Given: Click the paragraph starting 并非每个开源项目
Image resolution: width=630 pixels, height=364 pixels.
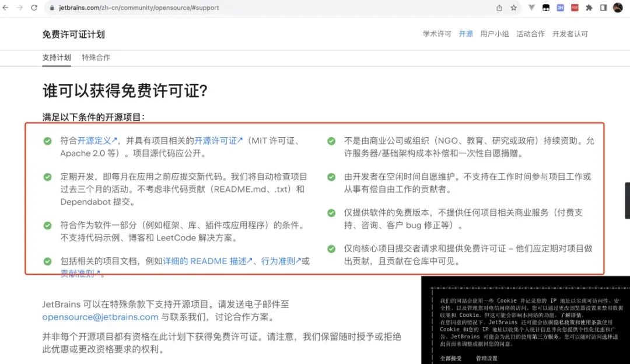Looking at the screenshot, I should 222,342.
